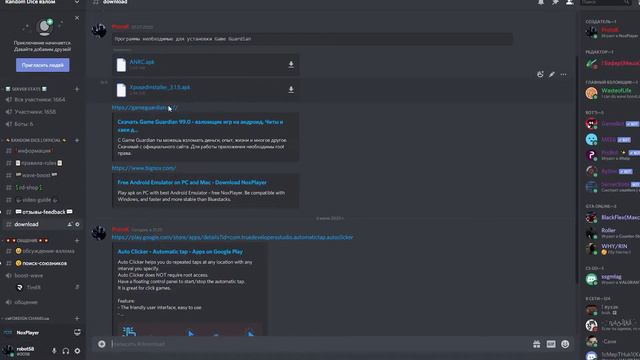Collapse the FOREIGN CHANNELS category

tap(27, 318)
